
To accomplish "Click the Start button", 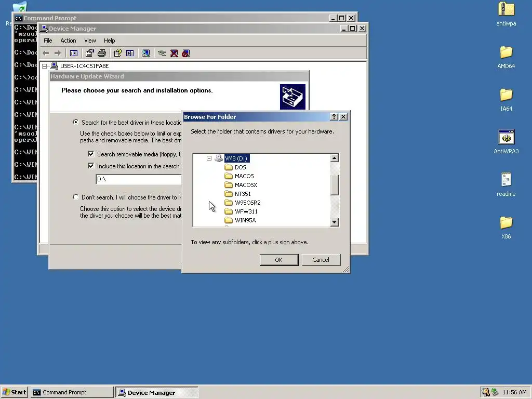I will tap(14, 392).
